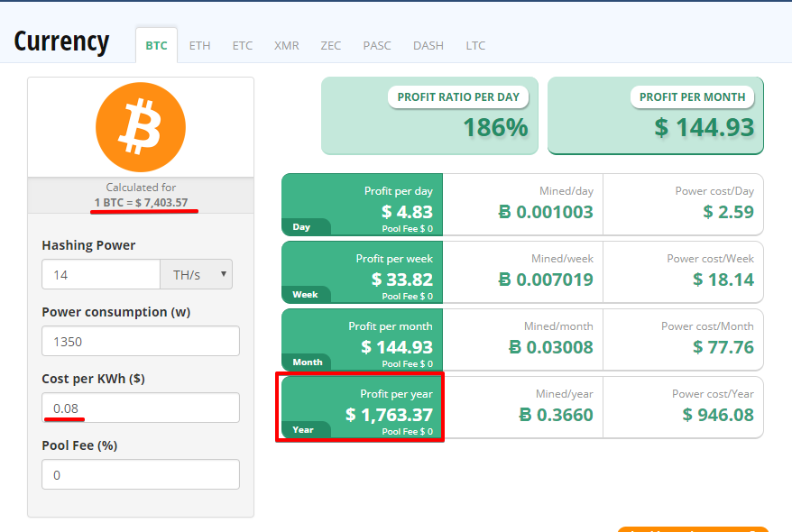Focus the Power consumption (w) field
The width and height of the screenshot is (792, 532).
tap(141, 341)
